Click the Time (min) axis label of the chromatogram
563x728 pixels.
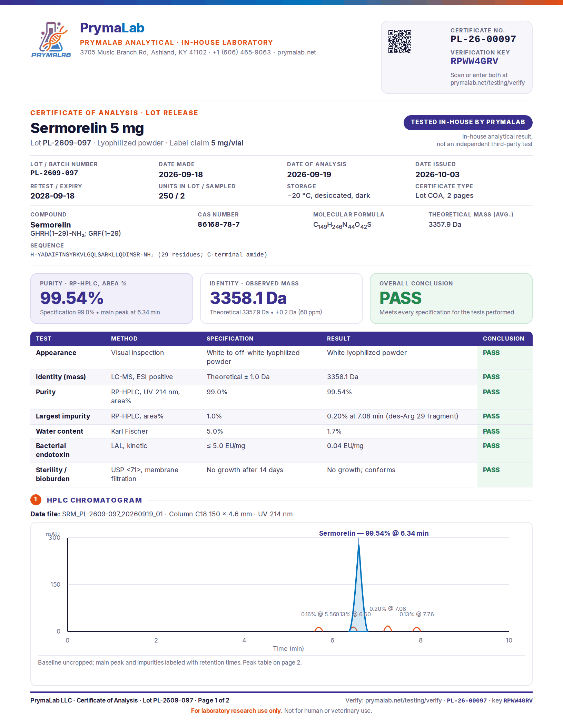click(x=288, y=649)
